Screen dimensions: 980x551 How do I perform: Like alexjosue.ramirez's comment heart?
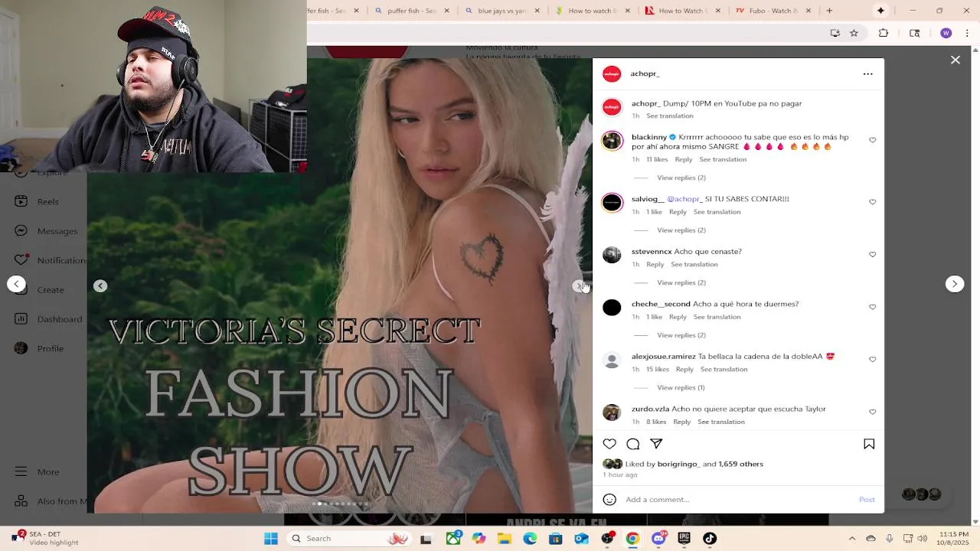pyautogui.click(x=873, y=360)
